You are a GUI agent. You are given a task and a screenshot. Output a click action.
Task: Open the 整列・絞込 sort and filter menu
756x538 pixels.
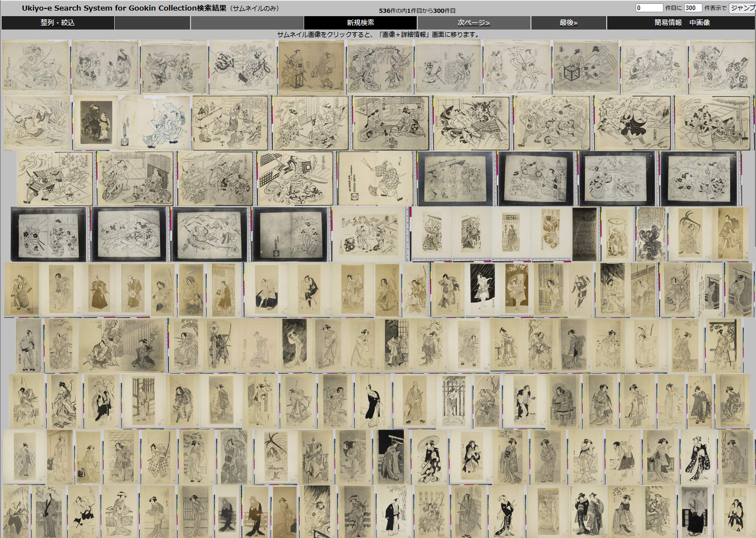coord(57,23)
